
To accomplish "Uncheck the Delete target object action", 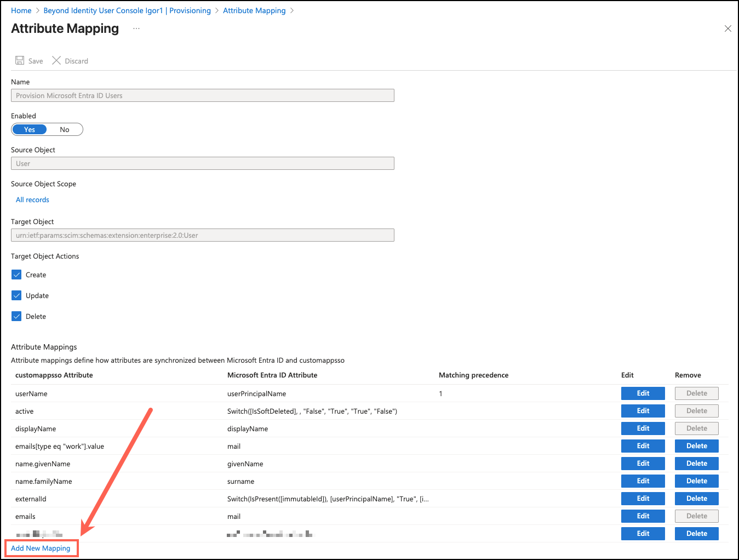I will click(x=16, y=316).
